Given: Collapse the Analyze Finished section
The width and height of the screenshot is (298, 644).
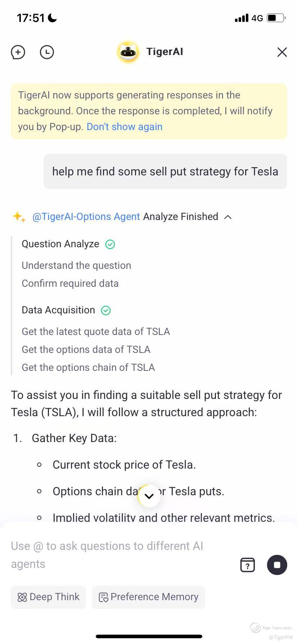Looking at the screenshot, I should coord(228,217).
